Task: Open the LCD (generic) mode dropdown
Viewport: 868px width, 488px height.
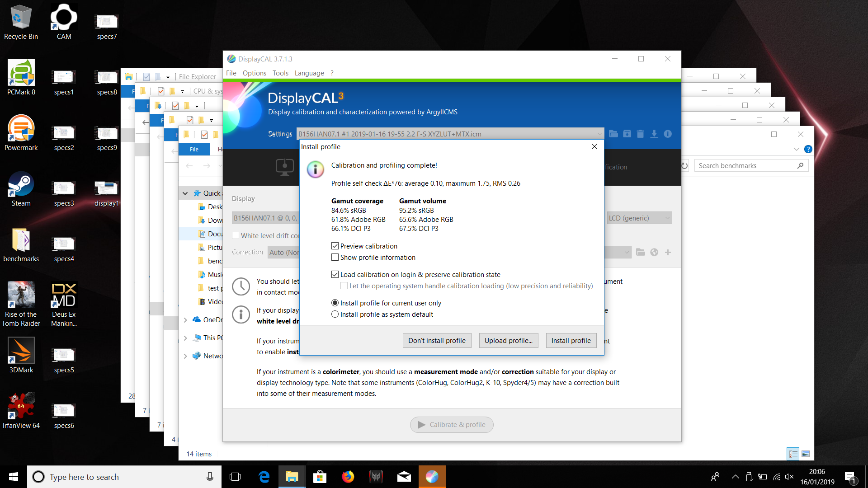Action: 639,218
